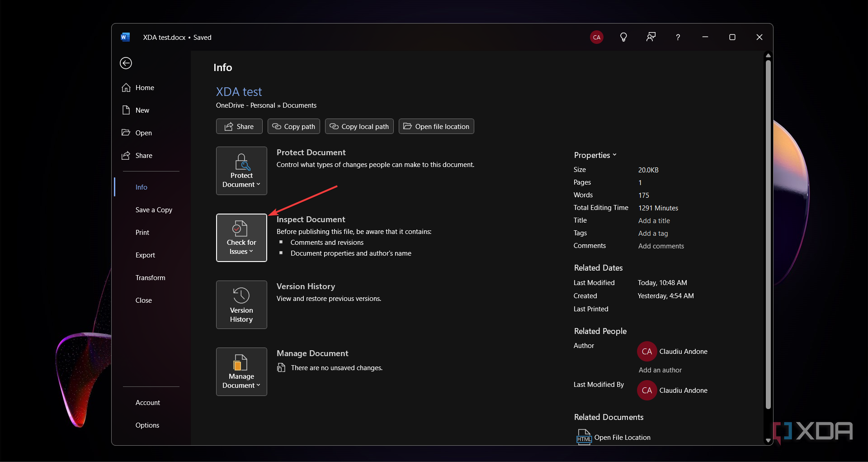Open File Location link under Related Documents

(622, 438)
